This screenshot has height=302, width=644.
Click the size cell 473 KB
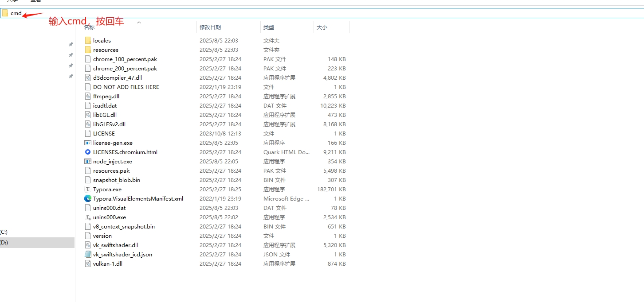click(337, 115)
